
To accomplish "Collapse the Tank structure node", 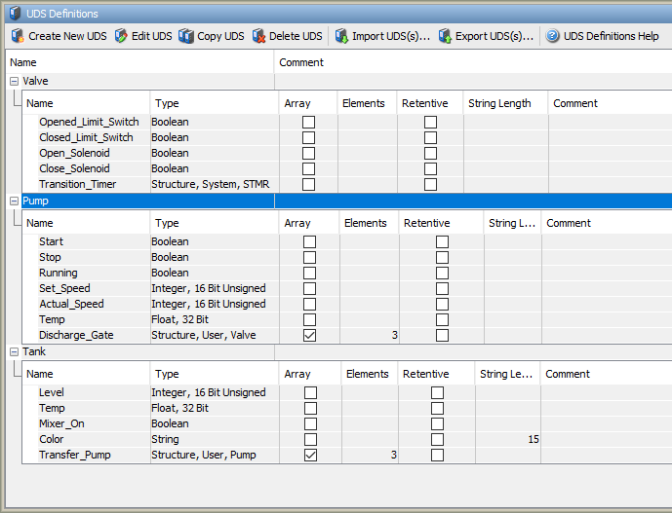I will [x=14, y=352].
